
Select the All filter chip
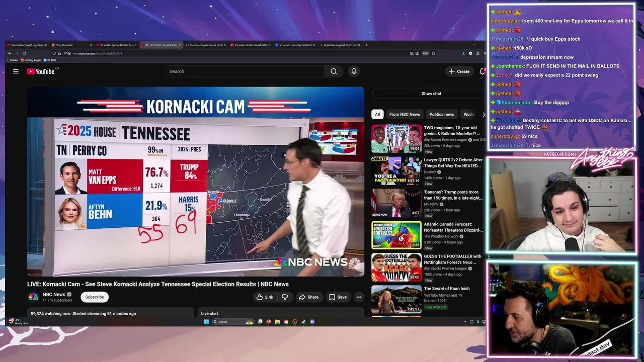click(377, 114)
